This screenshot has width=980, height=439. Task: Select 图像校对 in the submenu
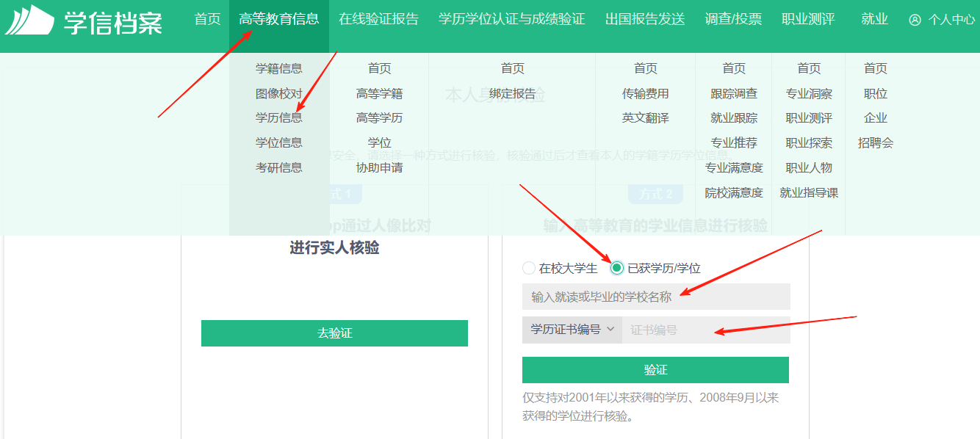pyautogui.click(x=279, y=93)
